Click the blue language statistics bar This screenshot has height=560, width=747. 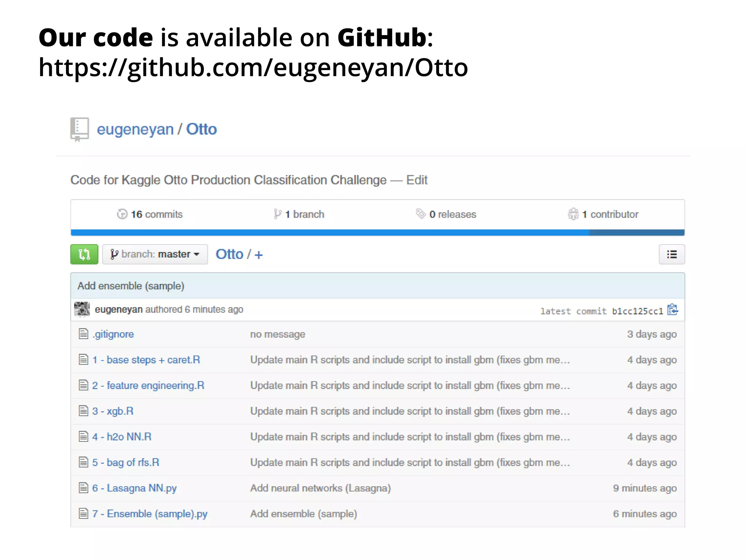[x=378, y=233]
